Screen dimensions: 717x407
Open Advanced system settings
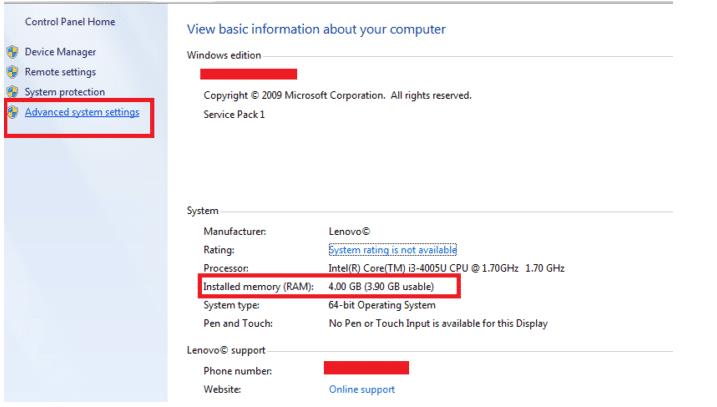(x=82, y=112)
